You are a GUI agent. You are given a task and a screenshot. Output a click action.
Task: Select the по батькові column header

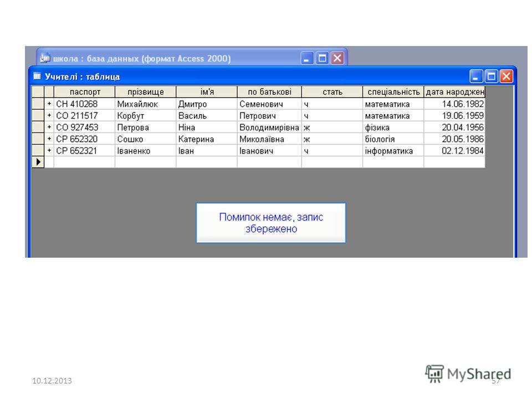tap(269, 92)
